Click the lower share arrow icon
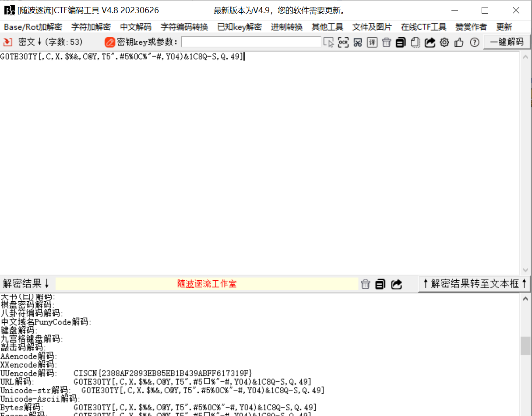Screen dimensions: 532x416 click(397, 284)
